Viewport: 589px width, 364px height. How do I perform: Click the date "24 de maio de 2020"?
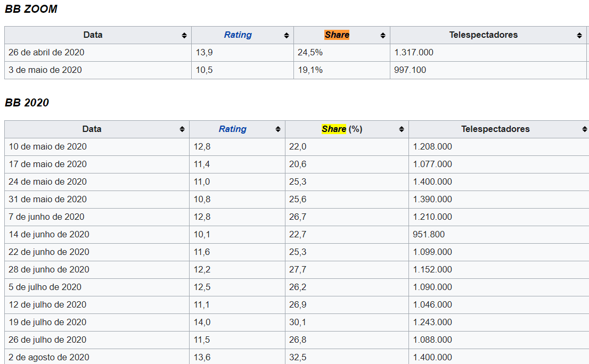[47, 182]
